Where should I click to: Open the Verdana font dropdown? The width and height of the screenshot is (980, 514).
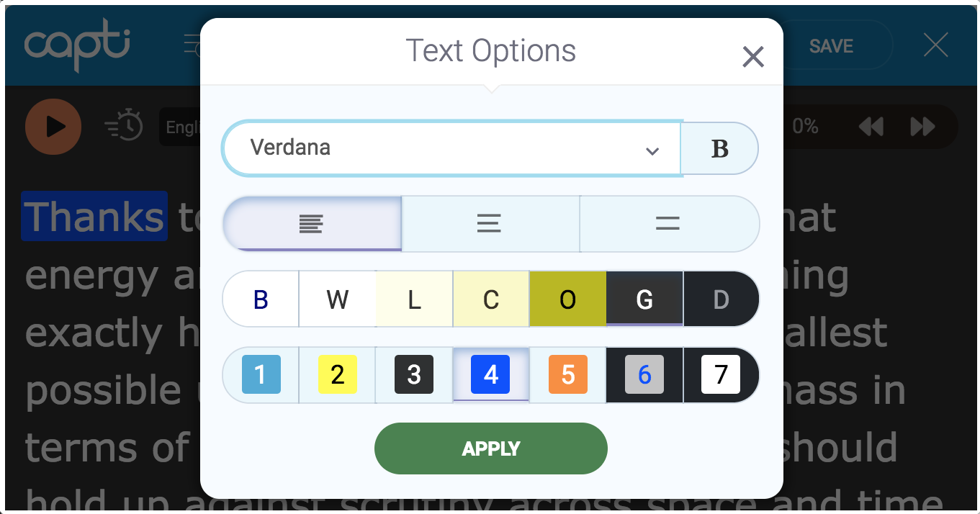451,148
